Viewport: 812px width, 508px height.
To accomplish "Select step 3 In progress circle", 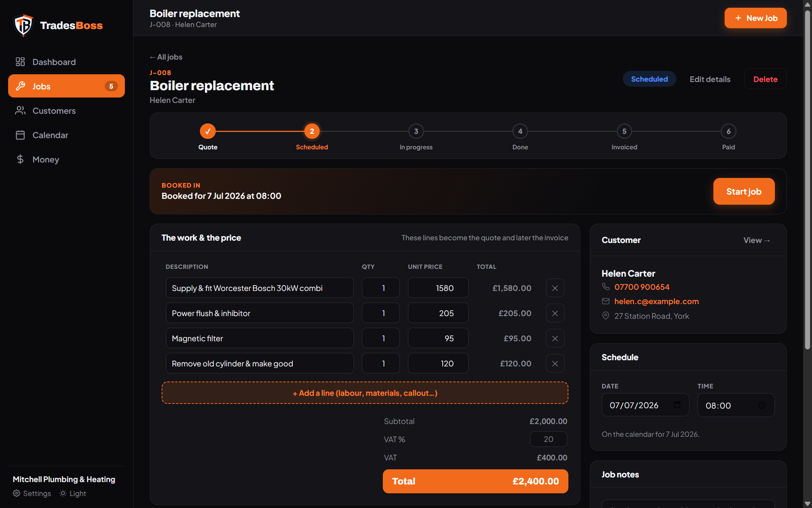I will (416, 131).
